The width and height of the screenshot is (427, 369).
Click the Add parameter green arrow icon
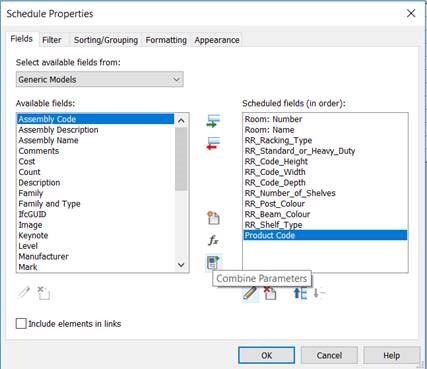[x=213, y=121]
